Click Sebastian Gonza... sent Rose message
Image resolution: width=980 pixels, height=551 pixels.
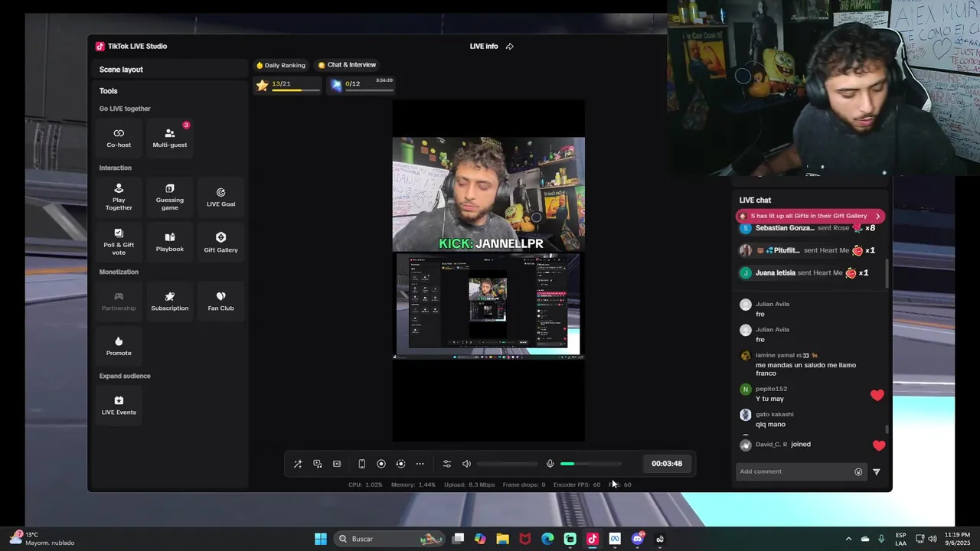click(x=807, y=228)
